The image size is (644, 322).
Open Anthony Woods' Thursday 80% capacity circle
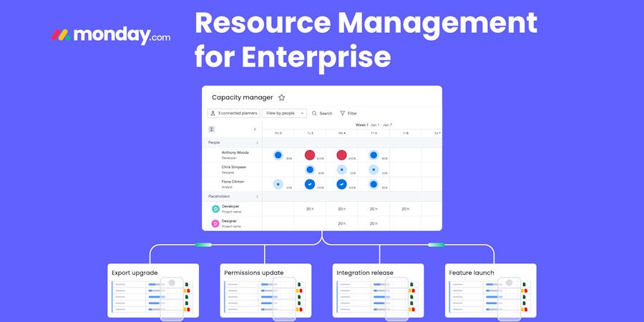tap(374, 155)
